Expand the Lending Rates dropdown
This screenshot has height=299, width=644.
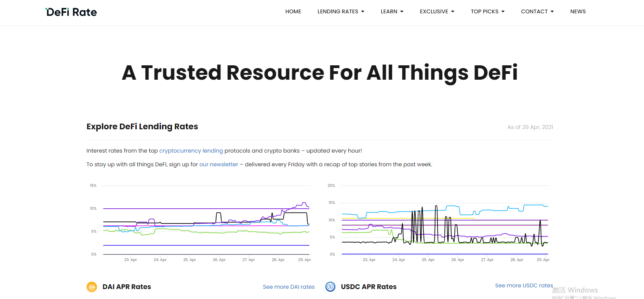coord(340,12)
